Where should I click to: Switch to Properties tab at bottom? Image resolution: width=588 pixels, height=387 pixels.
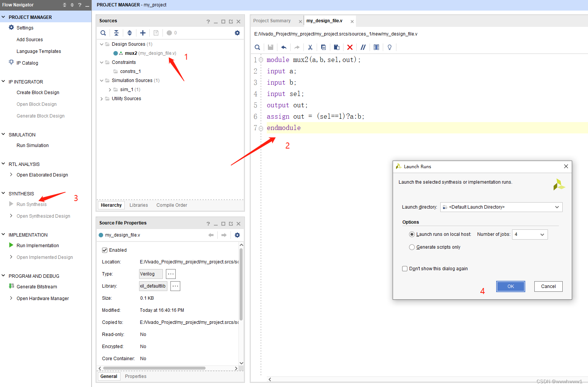pos(136,376)
